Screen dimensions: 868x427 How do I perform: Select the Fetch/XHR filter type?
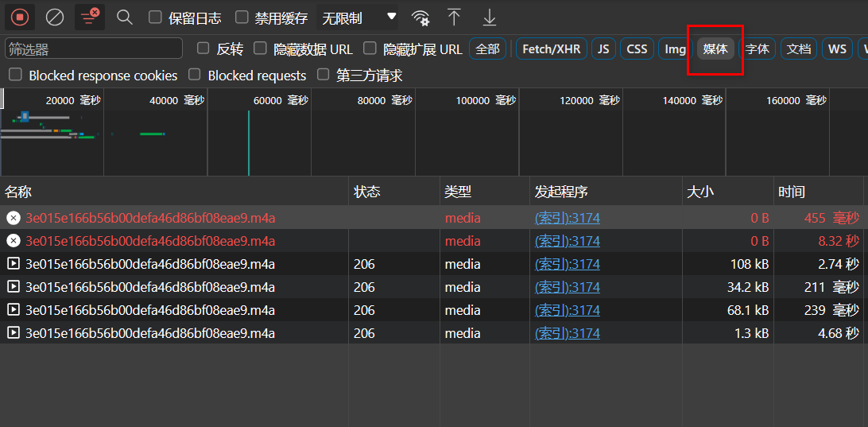pyautogui.click(x=551, y=49)
